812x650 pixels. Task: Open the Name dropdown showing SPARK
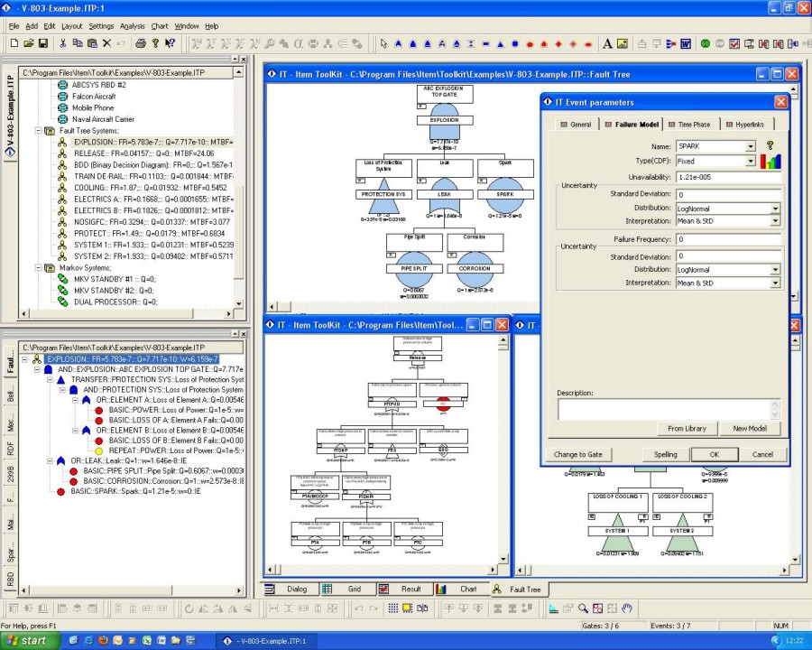pos(750,146)
